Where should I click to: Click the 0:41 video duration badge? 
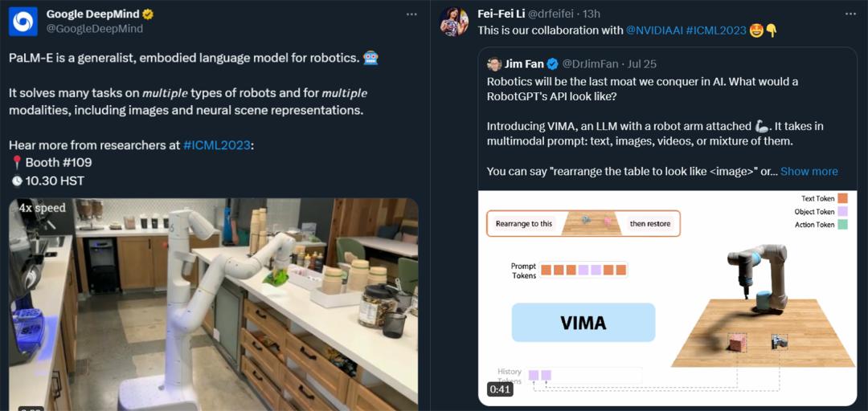[x=500, y=390]
